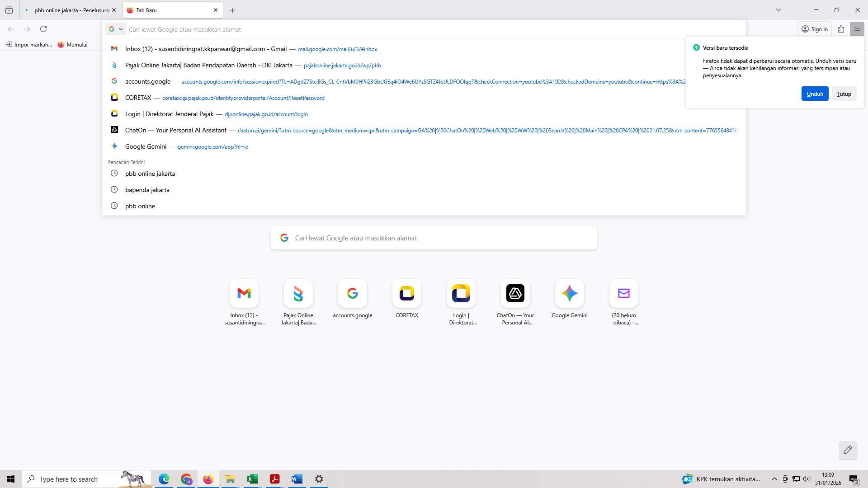The image size is (868, 488).
Task: Expand the search engine chooser chevron
Action: [x=121, y=29]
